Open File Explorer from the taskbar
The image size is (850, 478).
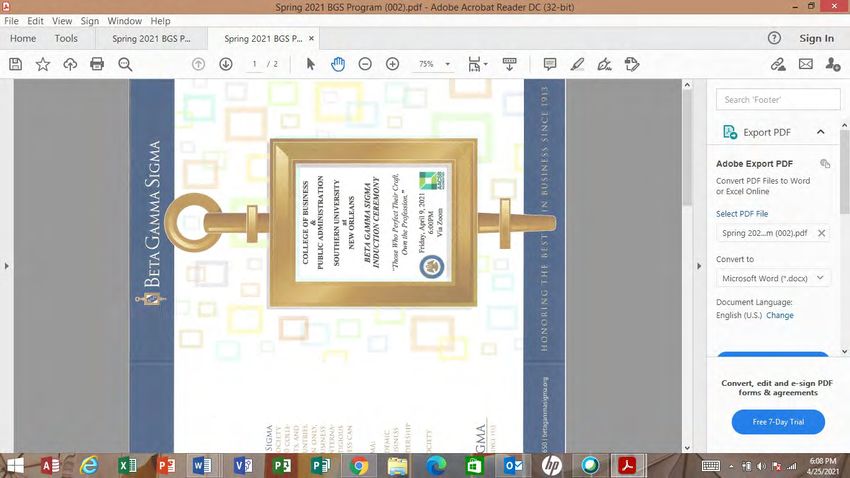pos(397,466)
